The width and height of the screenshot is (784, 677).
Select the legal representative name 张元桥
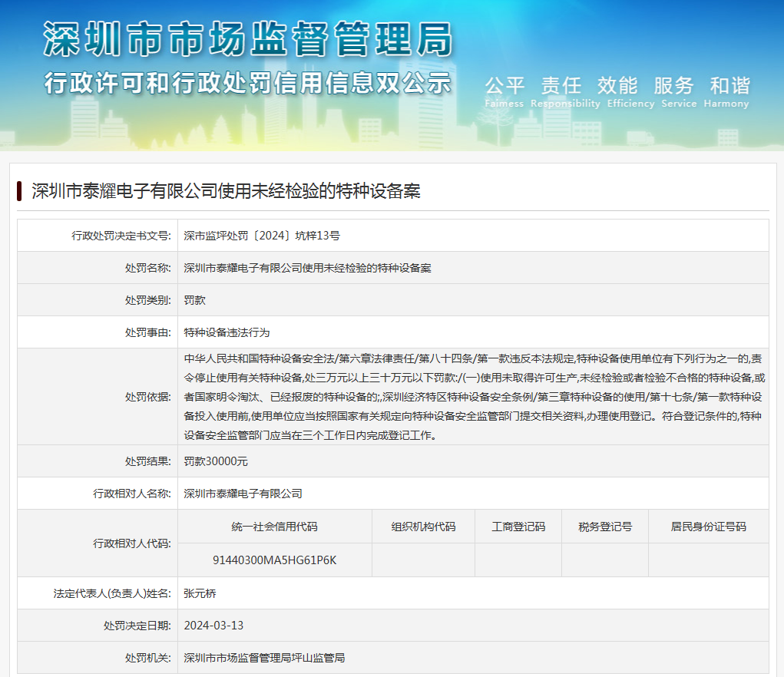click(200, 593)
